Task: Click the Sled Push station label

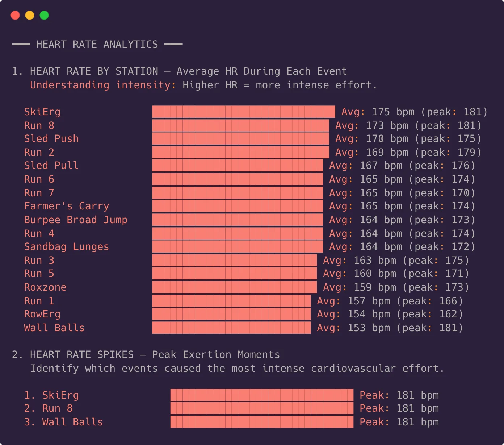Action: pyautogui.click(x=51, y=139)
